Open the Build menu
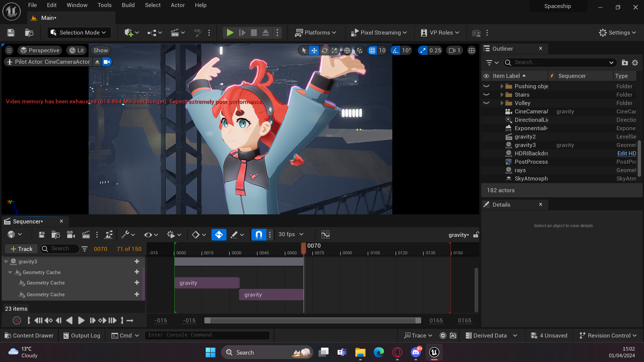 [x=128, y=5]
